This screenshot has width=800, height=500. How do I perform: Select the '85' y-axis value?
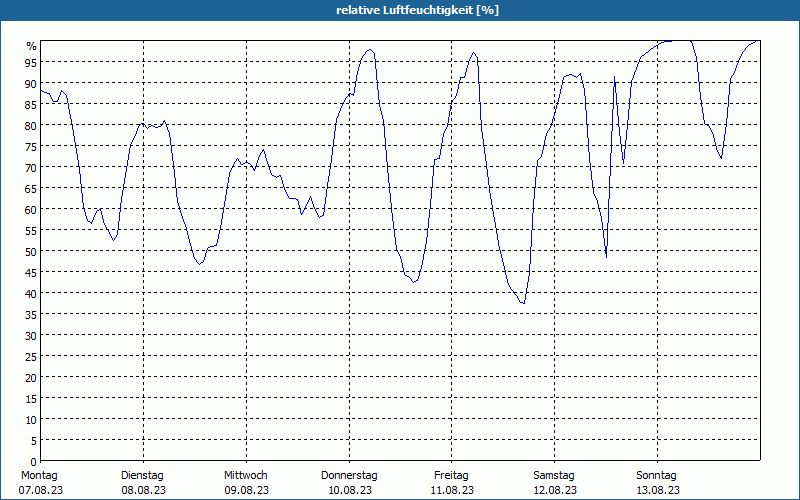tap(31, 105)
